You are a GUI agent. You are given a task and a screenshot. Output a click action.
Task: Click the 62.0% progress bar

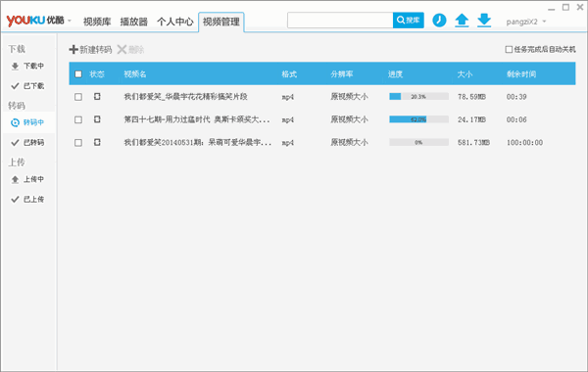coord(418,119)
